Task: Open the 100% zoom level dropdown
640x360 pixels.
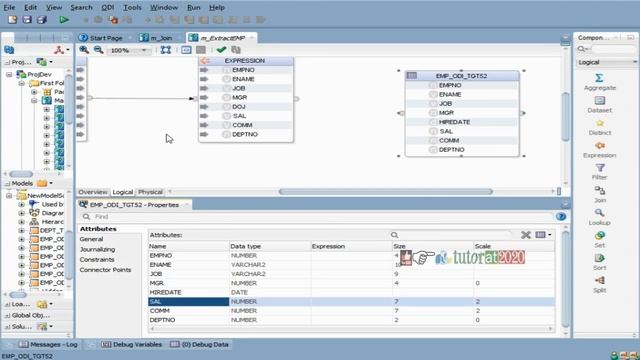Action: coord(144,50)
